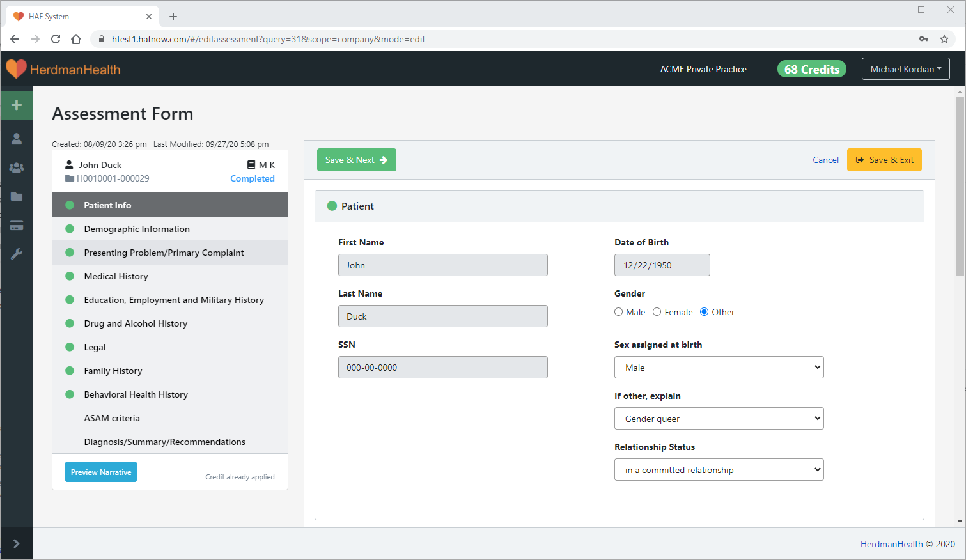Click the HerdmanHealth heart logo

click(x=16, y=69)
